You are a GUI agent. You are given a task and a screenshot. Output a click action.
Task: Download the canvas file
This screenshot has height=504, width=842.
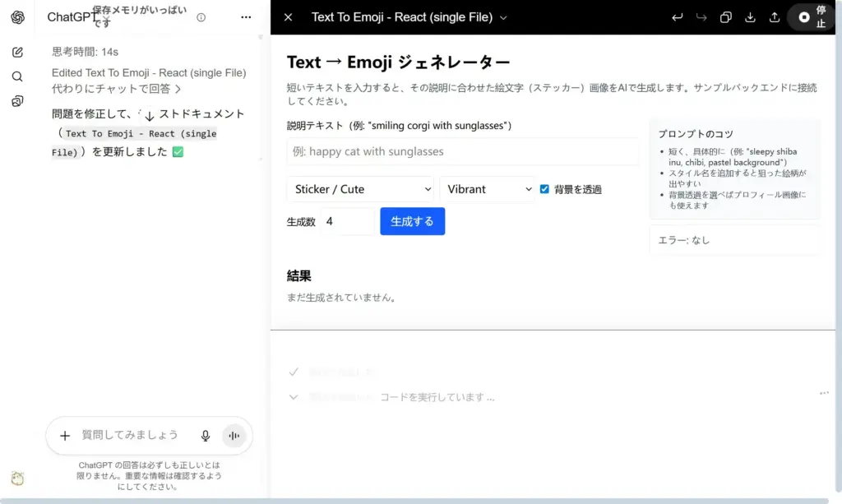[750, 17]
